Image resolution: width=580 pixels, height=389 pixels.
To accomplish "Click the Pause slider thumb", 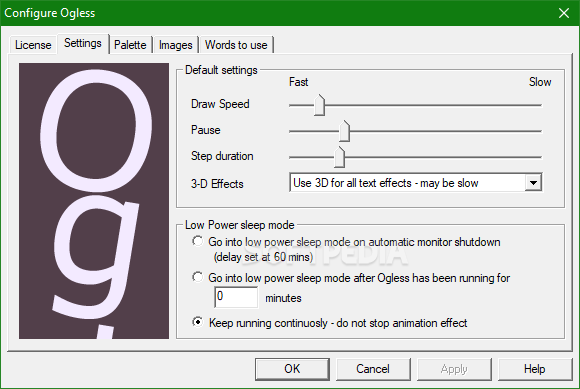I will point(344,131).
